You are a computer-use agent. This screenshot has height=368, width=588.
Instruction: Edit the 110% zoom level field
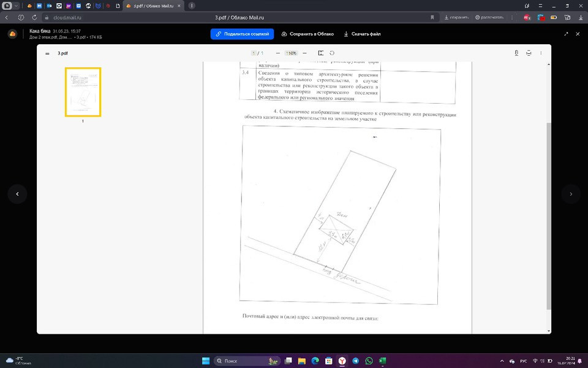(x=292, y=53)
